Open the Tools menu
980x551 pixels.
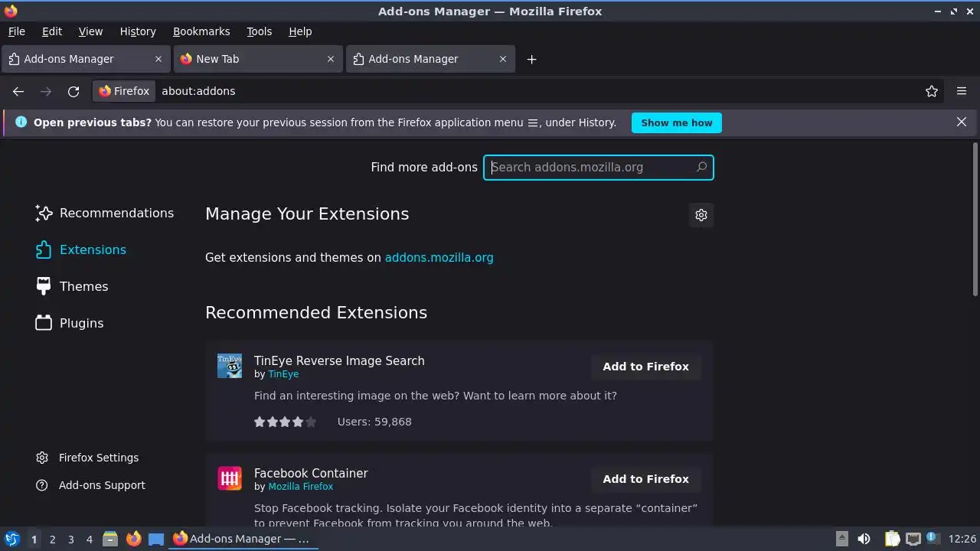260,31
